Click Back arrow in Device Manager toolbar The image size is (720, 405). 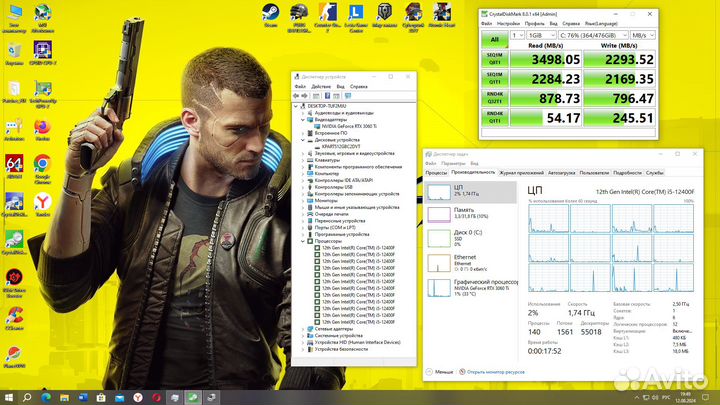click(296, 96)
